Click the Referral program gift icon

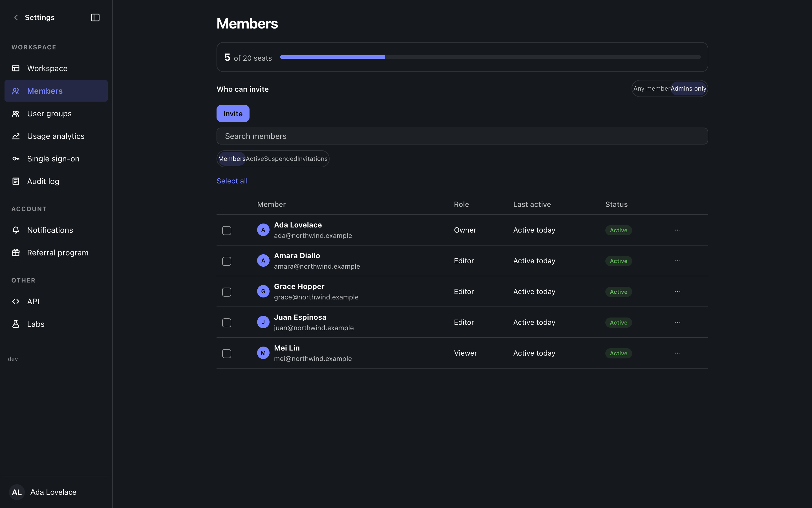coord(16,253)
